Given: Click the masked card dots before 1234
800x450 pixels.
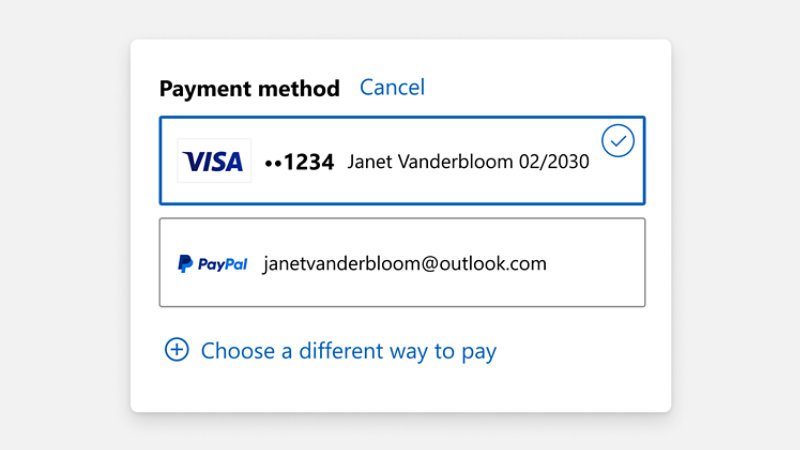Looking at the screenshot, I should pyautogui.click(x=273, y=162).
